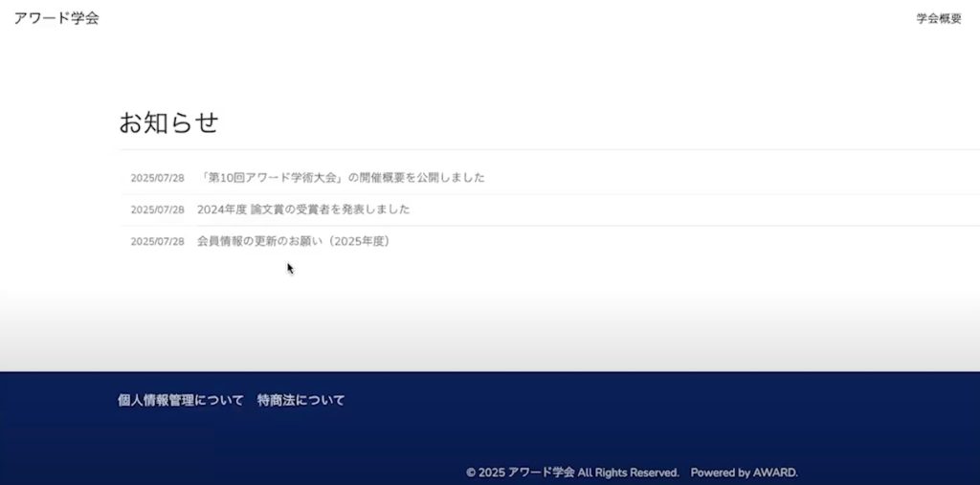Click the date beside 第10回アワード学術大会 news
This screenshot has width=980, height=485.
[158, 178]
